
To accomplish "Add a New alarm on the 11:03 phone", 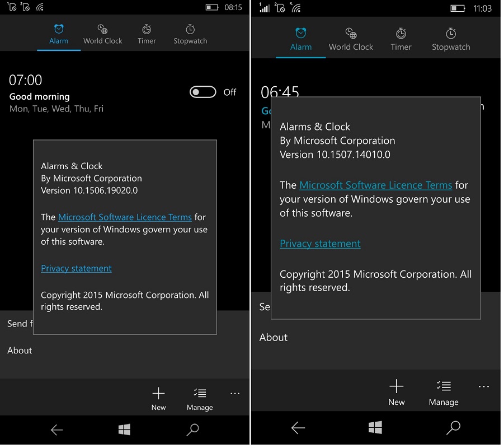I will tap(397, 393).
